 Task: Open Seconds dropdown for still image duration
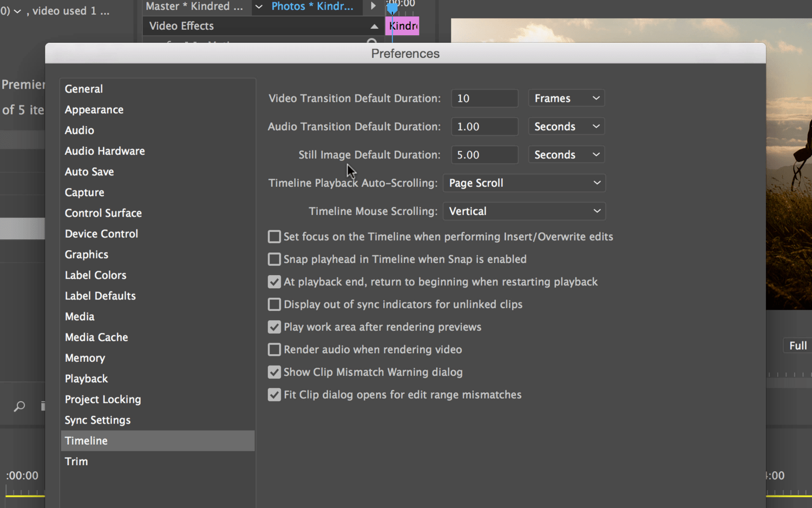click(x=566, y=154)
